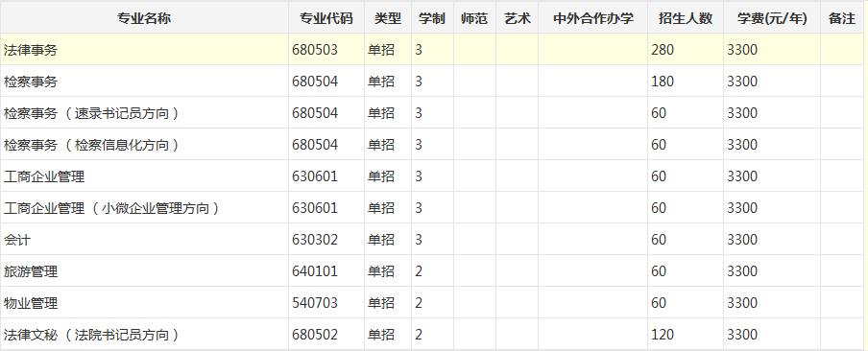The height and width of the screenshot is (351, 868).
Task: Click major code 630302
Action: (315, 240)
